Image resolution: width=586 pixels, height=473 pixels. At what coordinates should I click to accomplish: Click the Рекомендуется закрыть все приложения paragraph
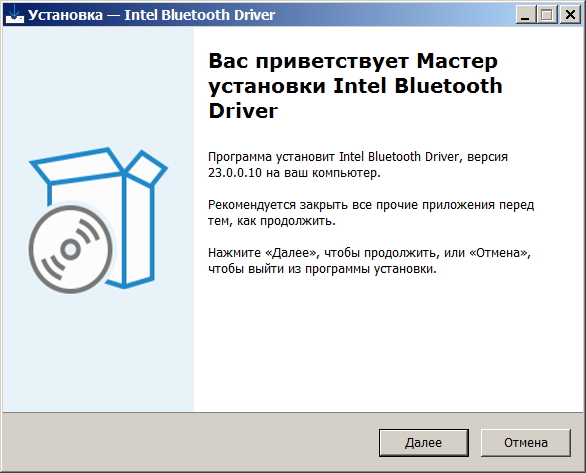point(371,213)
